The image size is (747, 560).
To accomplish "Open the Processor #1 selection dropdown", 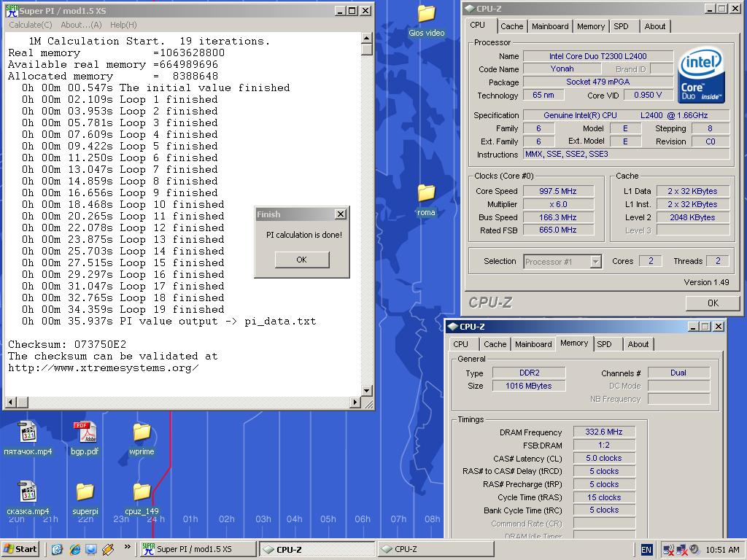I will click(595, 262).
